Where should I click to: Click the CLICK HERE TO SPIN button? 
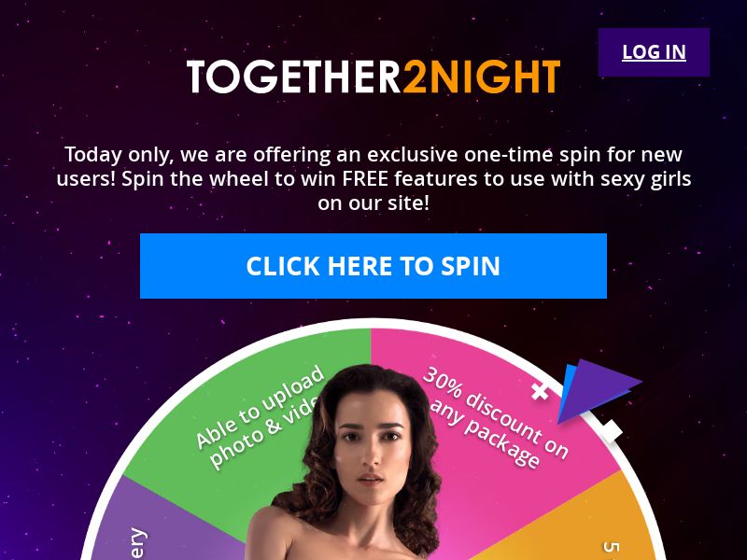(373, 266)
